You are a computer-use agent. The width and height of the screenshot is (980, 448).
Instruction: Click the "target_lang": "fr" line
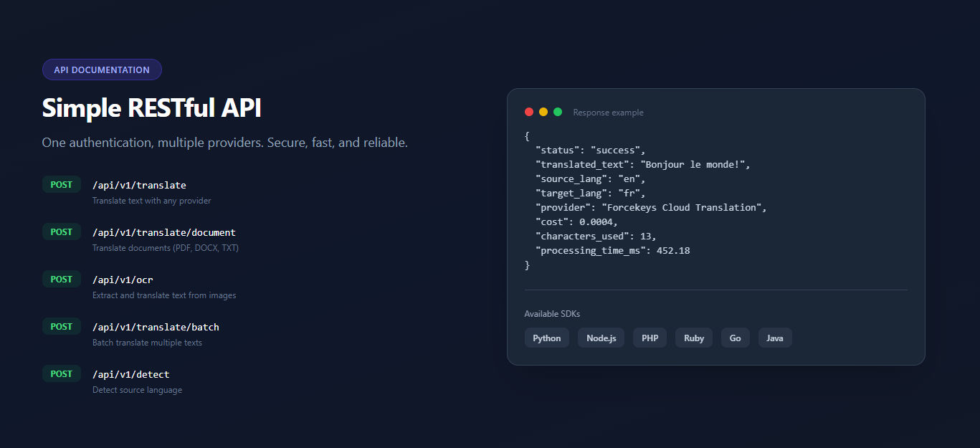[x=591, y=194]
